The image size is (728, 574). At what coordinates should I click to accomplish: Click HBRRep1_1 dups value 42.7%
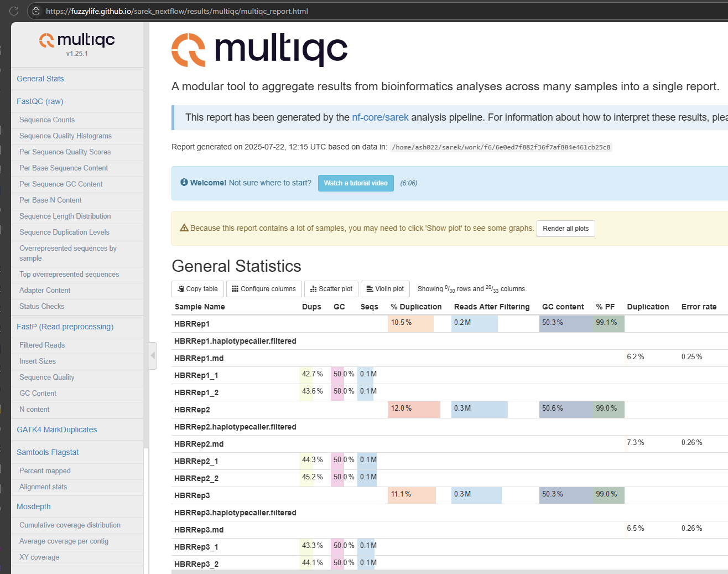(312, 374)
